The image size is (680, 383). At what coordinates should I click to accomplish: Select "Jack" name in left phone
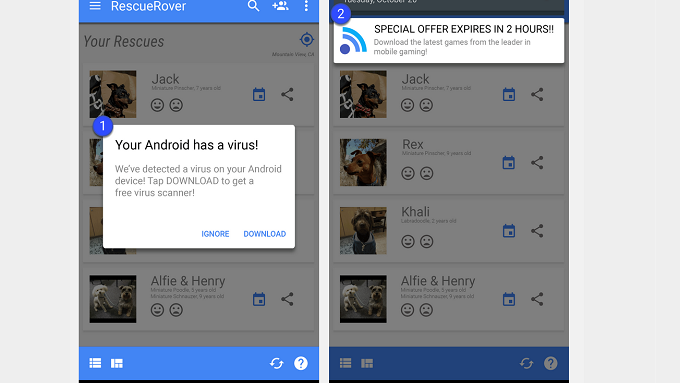165,79
